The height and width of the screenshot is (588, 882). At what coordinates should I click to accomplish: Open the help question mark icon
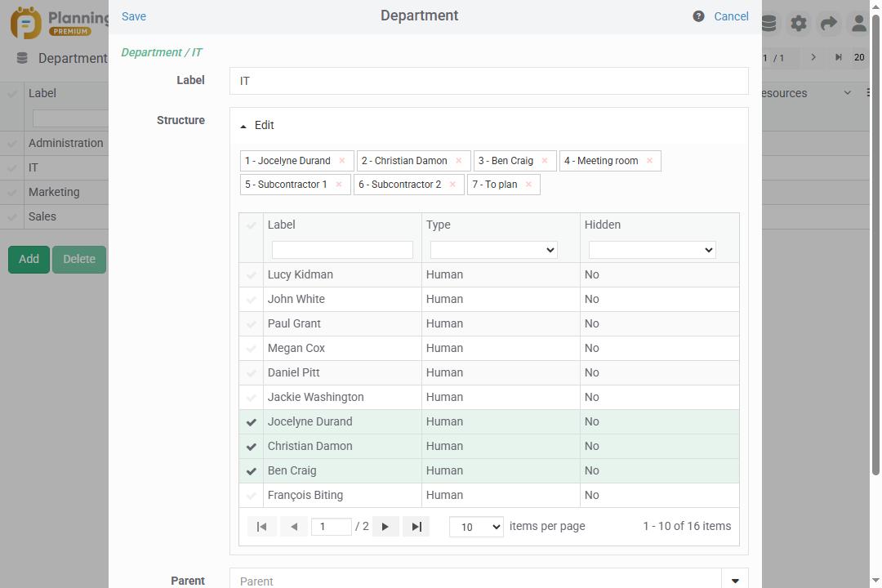[x=698, y=16]
